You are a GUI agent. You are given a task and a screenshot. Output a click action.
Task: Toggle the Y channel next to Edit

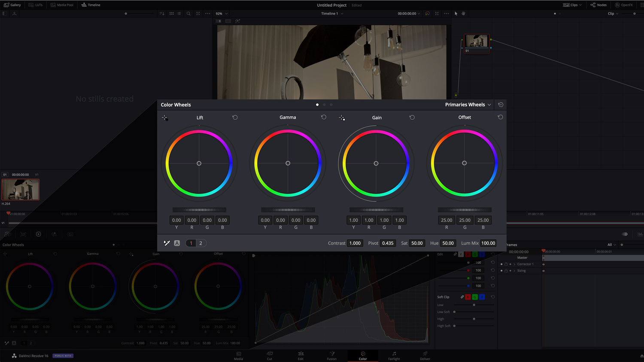click(x=461, y=254)
